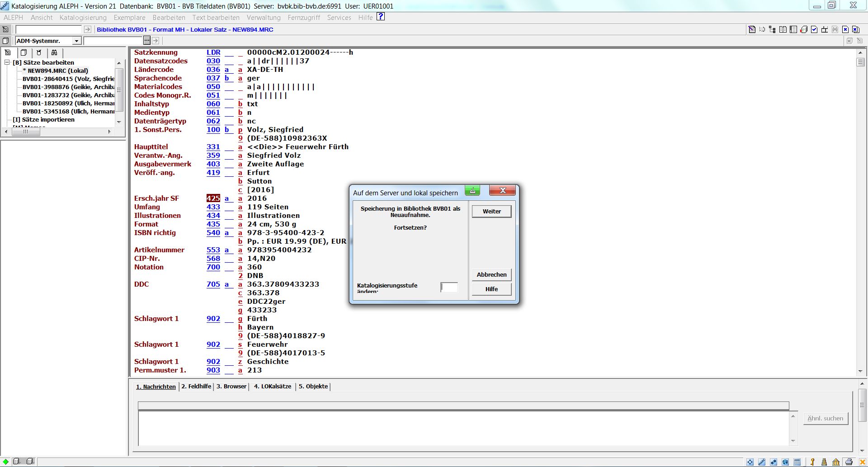Collapse the [B] Sätze bearbeiten tree node

click(x=7, y=62)
